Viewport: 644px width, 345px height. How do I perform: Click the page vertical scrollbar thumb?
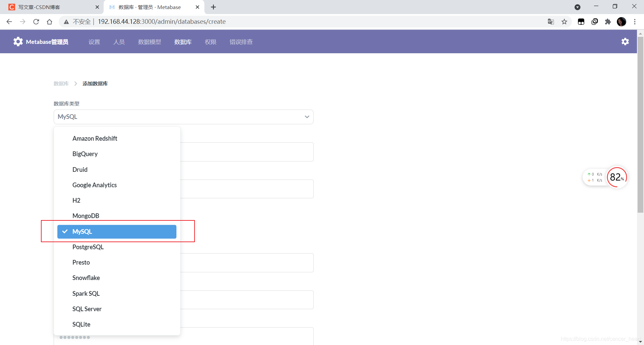[x=640, y=125]
